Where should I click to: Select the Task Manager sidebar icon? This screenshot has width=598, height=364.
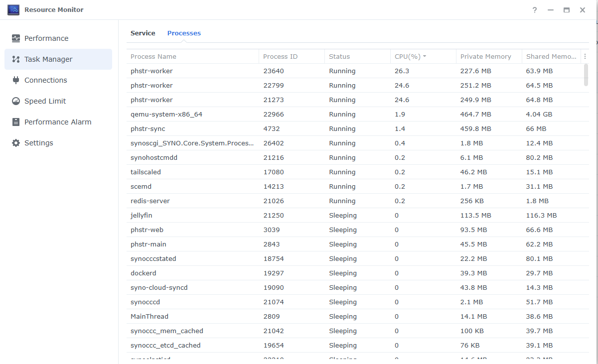click(16, 59)
